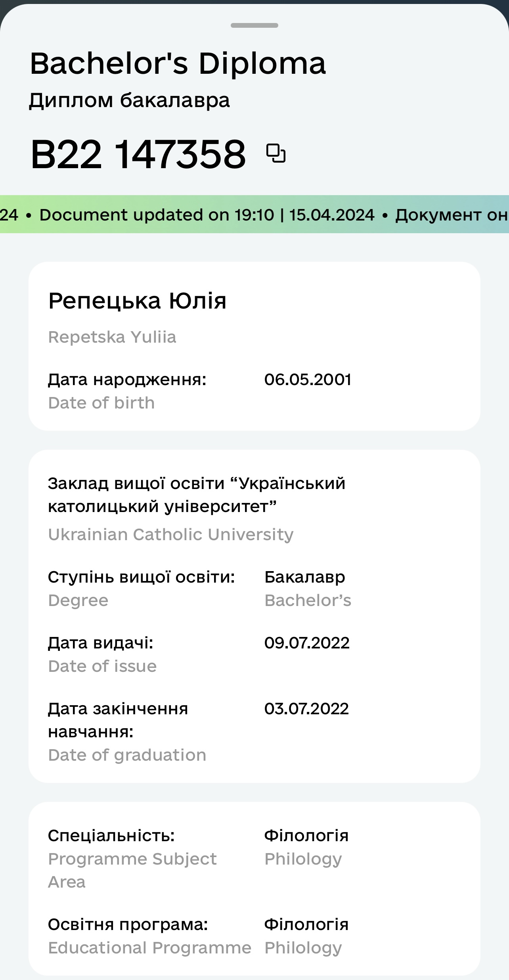The image size is (509, 980).
Task: Tap the Ukrainian Catholic University text
Action: pos(171,535)
